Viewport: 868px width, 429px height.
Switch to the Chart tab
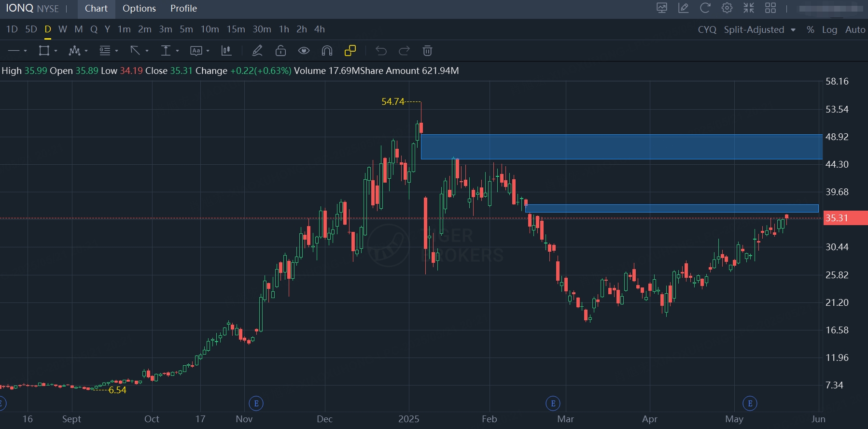coord(96,9)
